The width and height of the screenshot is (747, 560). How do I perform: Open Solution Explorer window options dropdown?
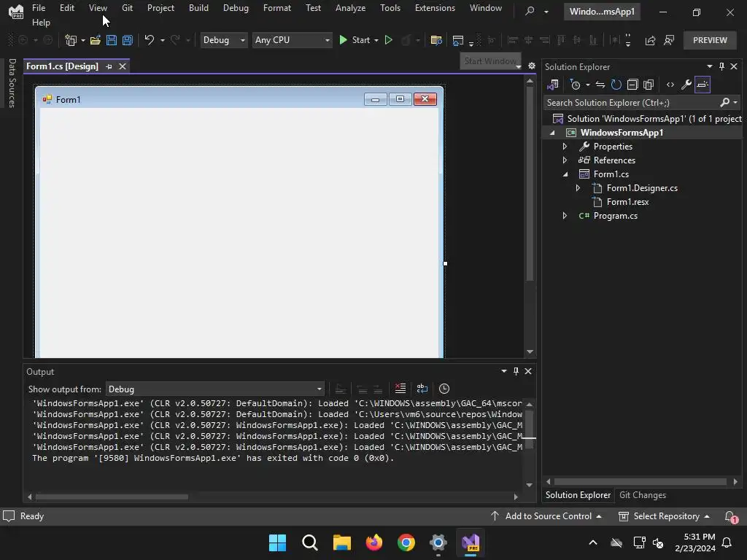point(710,66)
